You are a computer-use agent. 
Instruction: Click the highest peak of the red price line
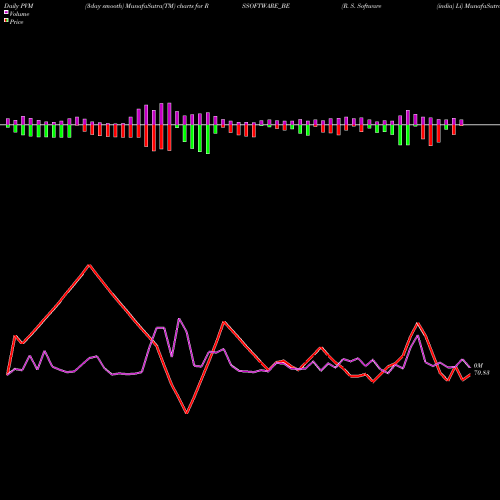click(x=89, y=265)
